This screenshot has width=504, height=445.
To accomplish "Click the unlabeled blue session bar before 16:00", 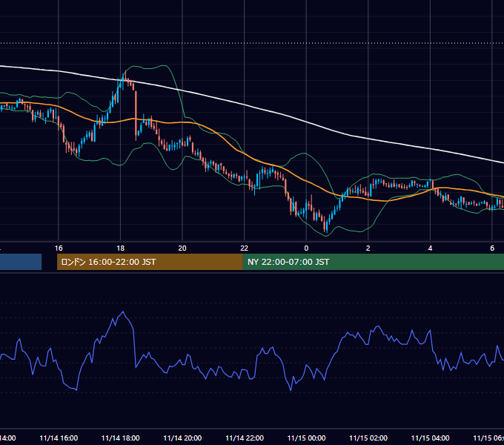I will click(21, 262).
